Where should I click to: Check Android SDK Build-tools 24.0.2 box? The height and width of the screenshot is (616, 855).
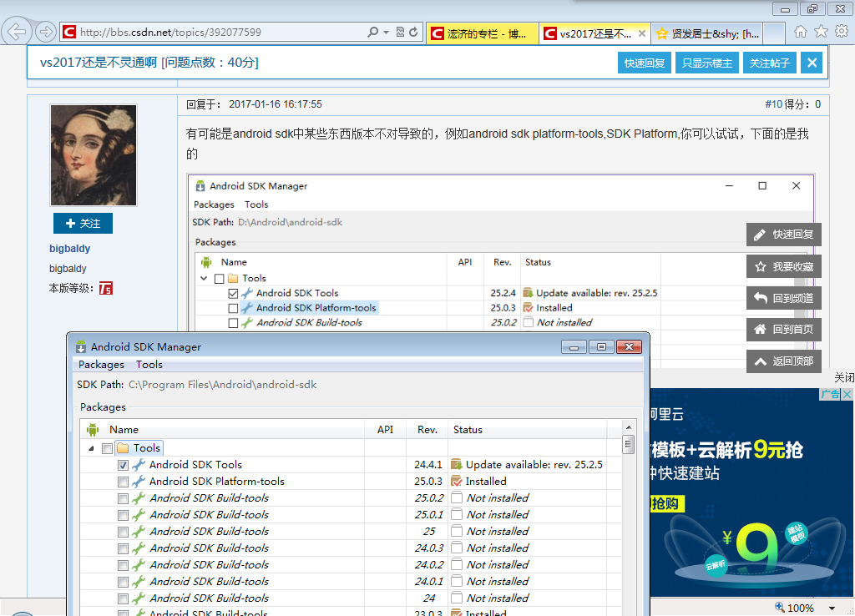[123, 565]
